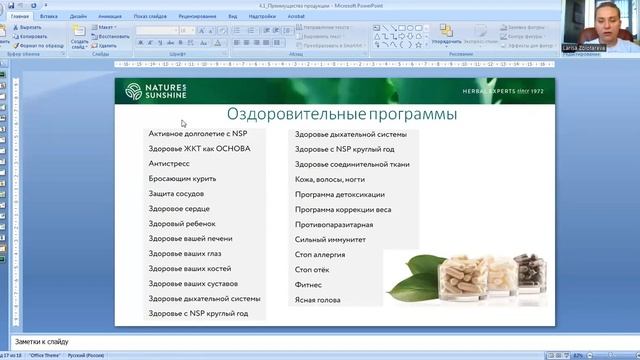Click language indicator Русский (Россия)
This screenshot has height=360, width=640.
(x=86, y=356)
